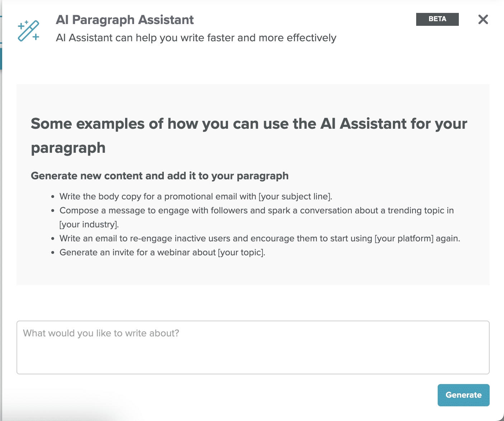Click the Generate button
This screenshot has width=504, height=421.
(x=463, y=395)
